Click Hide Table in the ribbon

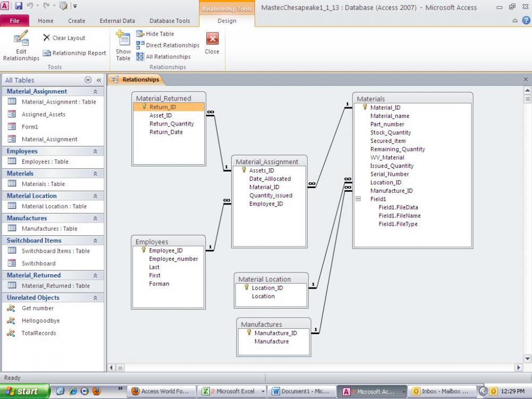click(155, 33)
